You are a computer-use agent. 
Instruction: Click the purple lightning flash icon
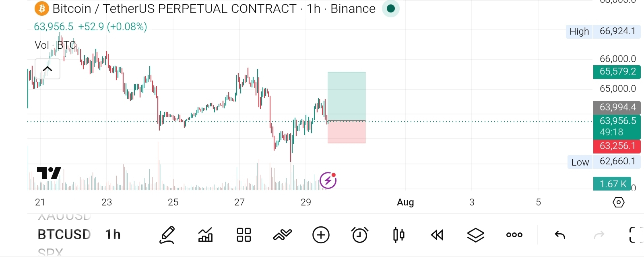point(328,180)
